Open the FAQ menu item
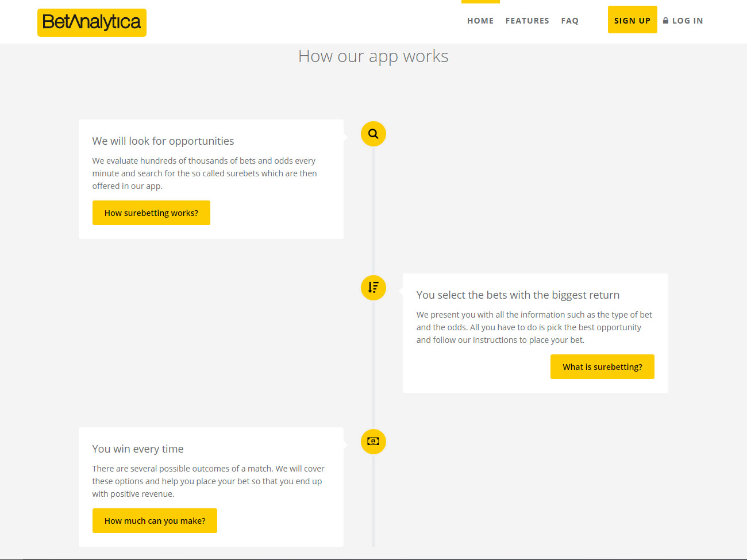This screenshot has width=747, height=560. 570,21
